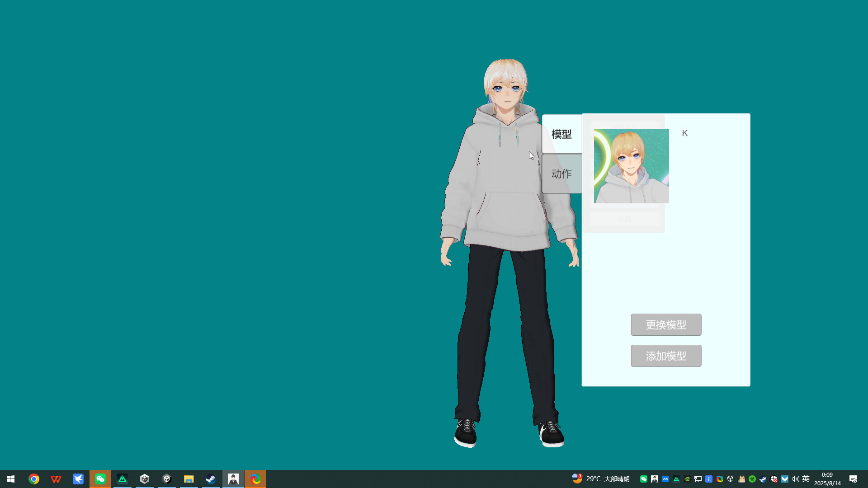Viewport: 868px width, 488px height.
Task: Click the 更换模型 button
Action: click(666, 324)
